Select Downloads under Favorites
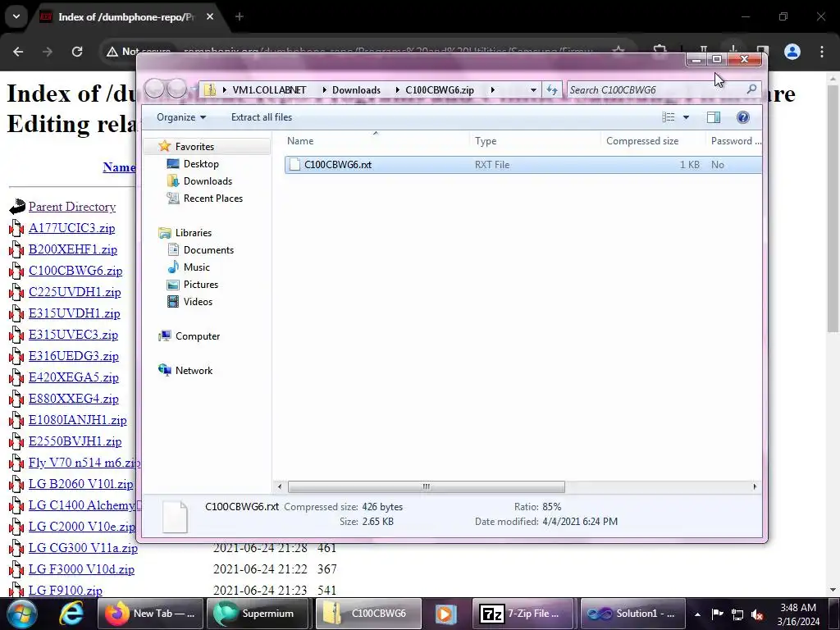Screen dimensions: 840x630 pos(208,181)
